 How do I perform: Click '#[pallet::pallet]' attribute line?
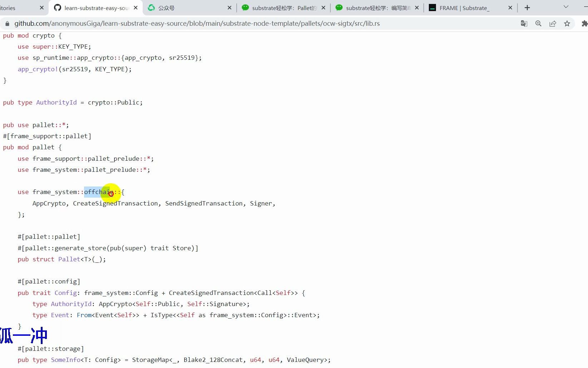click(x=49, y=237)
